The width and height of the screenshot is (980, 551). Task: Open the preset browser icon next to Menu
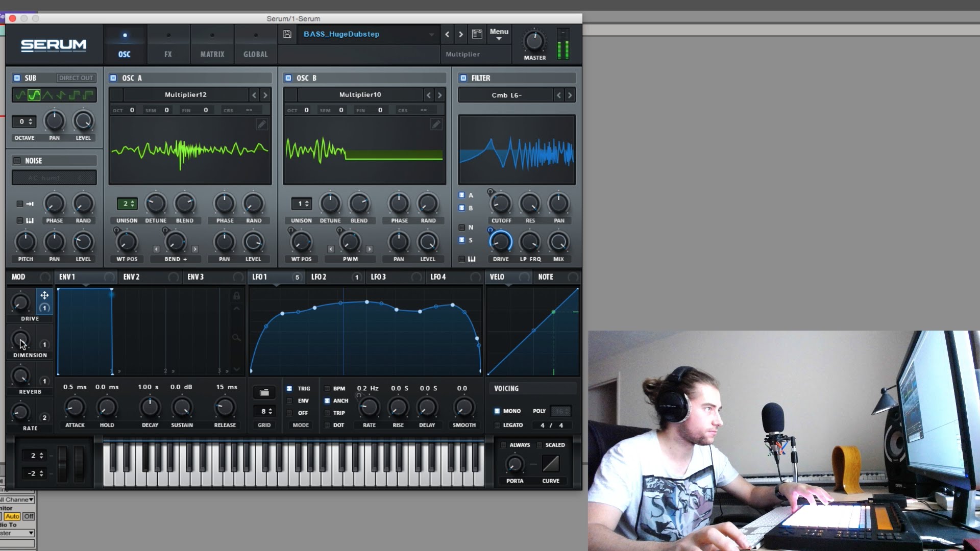click(477, 34)
